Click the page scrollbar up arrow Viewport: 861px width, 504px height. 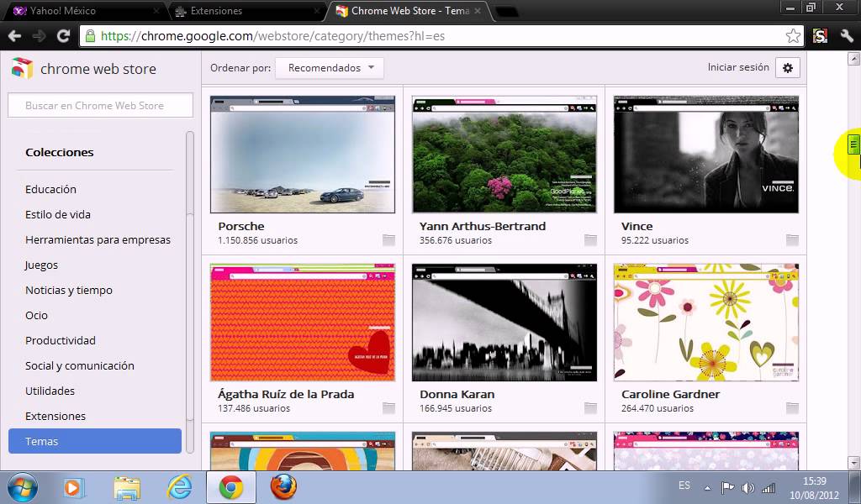pyautogui.click(x=854, y=59)
